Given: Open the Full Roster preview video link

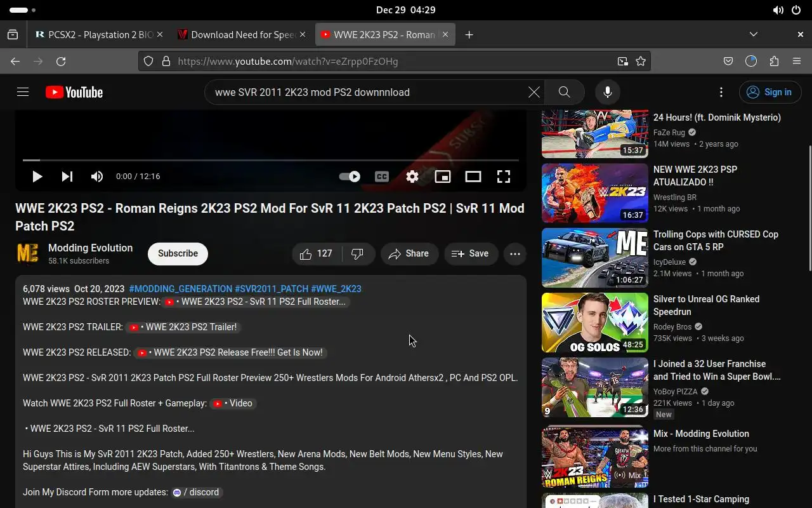Looking at the screenshot, I should tap(254, 302).
